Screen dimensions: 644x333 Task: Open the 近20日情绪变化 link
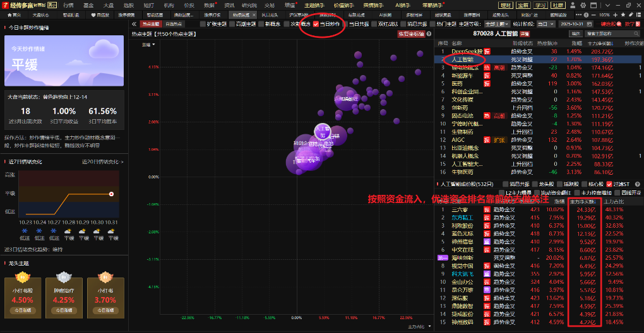pyautogui.click(x=102, y=162)
